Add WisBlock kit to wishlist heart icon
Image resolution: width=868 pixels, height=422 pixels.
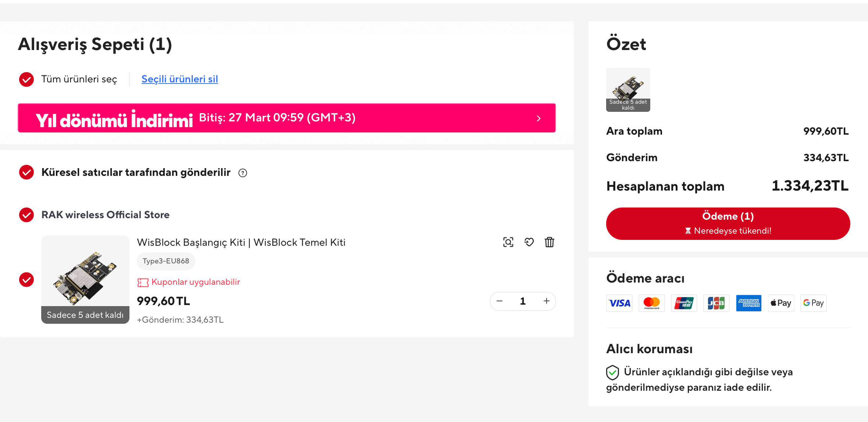click(x=529, y=242)
